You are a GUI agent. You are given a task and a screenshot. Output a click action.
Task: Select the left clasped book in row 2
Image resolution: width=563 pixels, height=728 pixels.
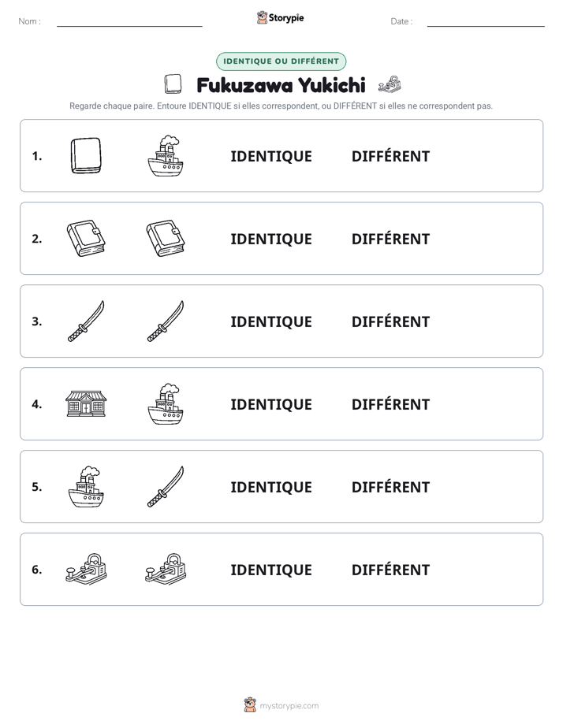coord(86,238)
